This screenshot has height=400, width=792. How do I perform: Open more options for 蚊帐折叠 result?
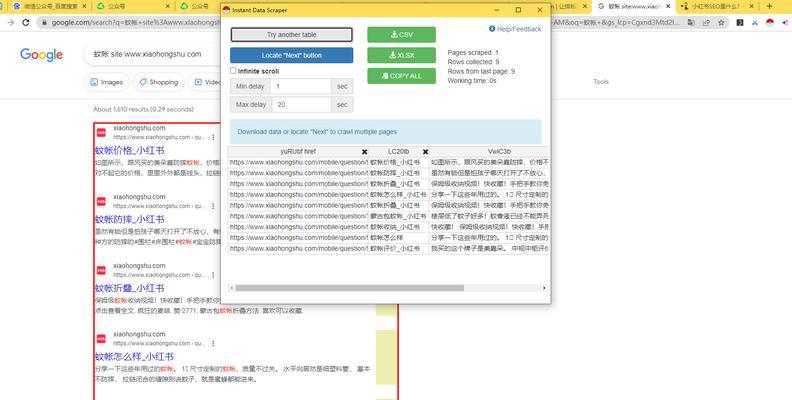[x=213, y=275]
